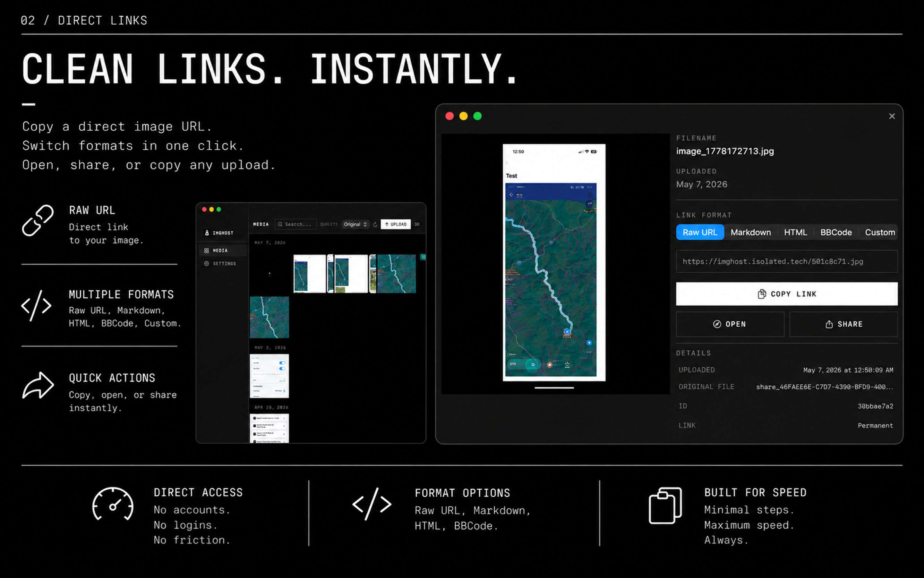This screenshot has height=578, width=924.
Task: Select the Raw URL link format tab
Action: tap(700, 232)
